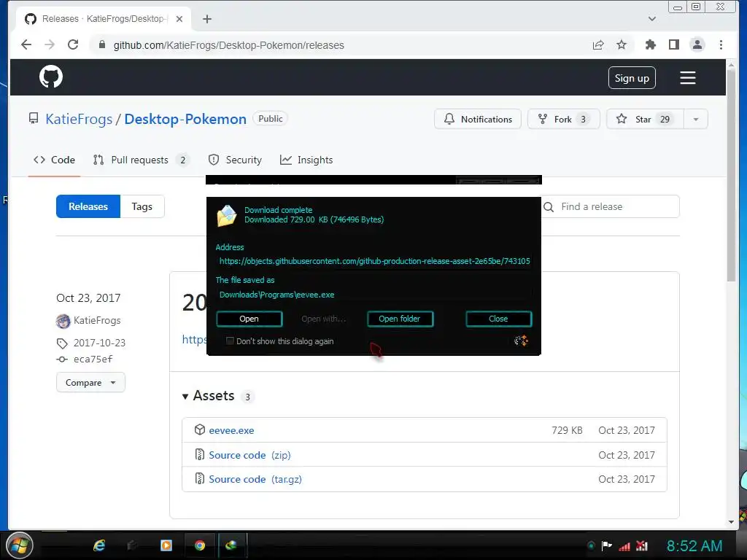Click the saved file path eevee.exe field
Image resolution: width=747 pixels, height=560 pixels.
pyautogui.click(x=374, y=295)
